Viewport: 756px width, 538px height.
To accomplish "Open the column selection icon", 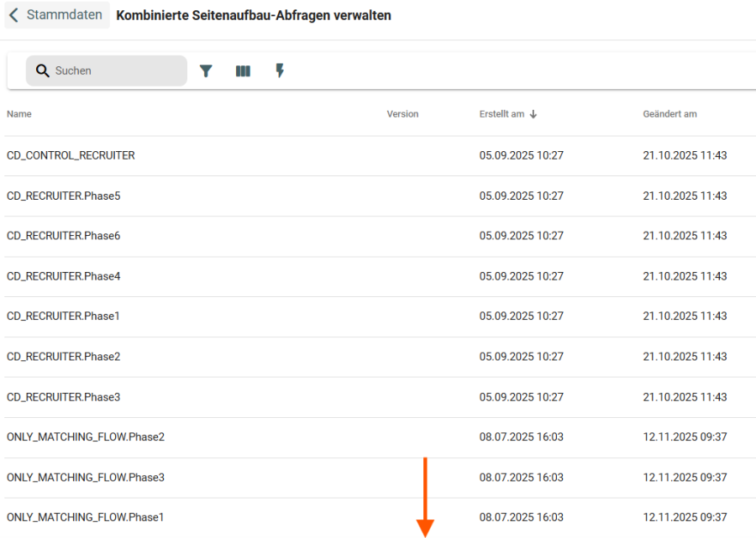I will click(x=243, y=71).
